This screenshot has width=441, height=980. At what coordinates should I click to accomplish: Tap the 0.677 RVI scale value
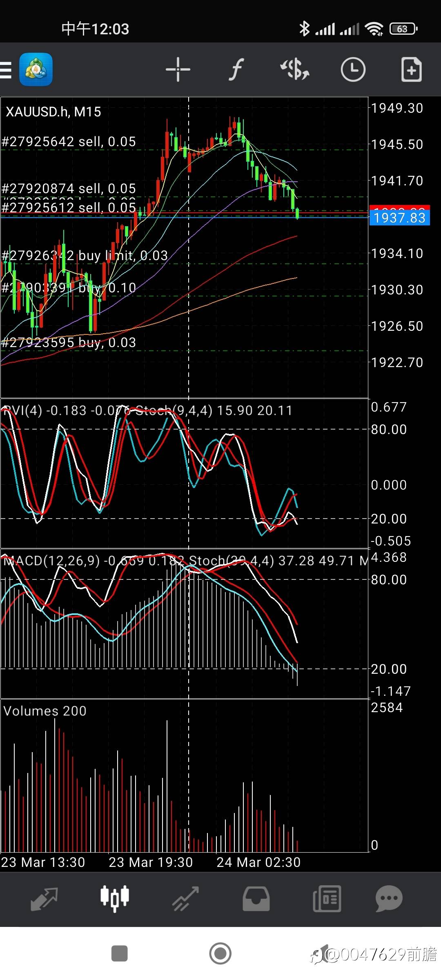389,407
